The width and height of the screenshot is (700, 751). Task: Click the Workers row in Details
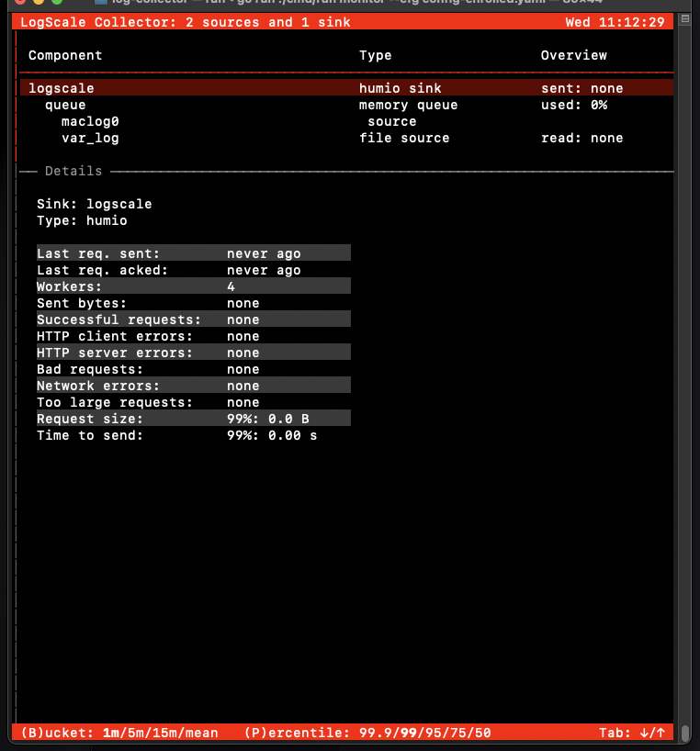[x=193, y=286]
